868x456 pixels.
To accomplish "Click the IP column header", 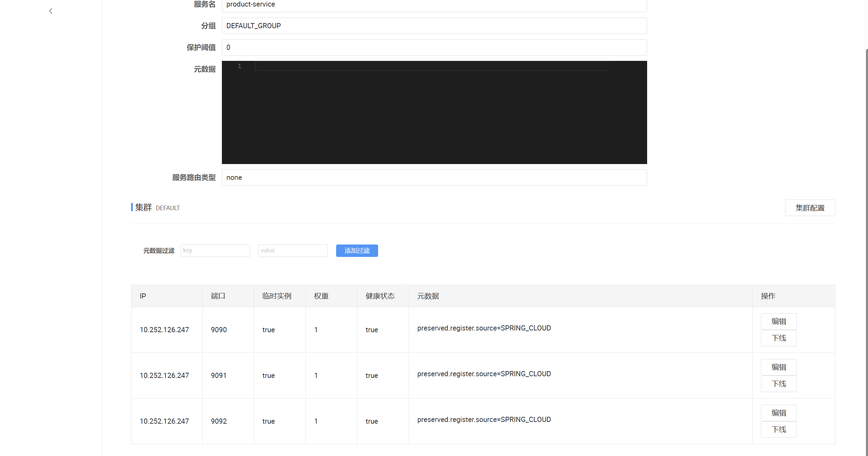I will click(x=143, y=296).
